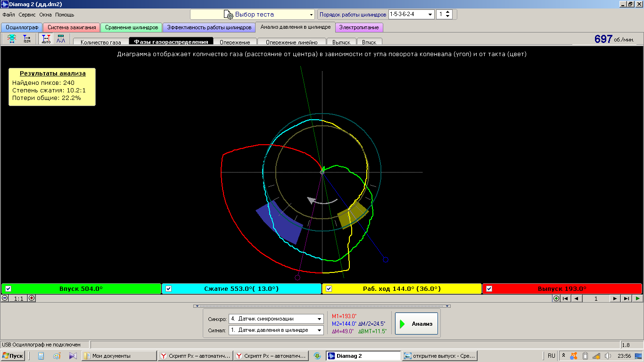The image size is (644, 362).
Task: Select Анализ давления в цилиндре tab
Action: (x=296, y=27)
